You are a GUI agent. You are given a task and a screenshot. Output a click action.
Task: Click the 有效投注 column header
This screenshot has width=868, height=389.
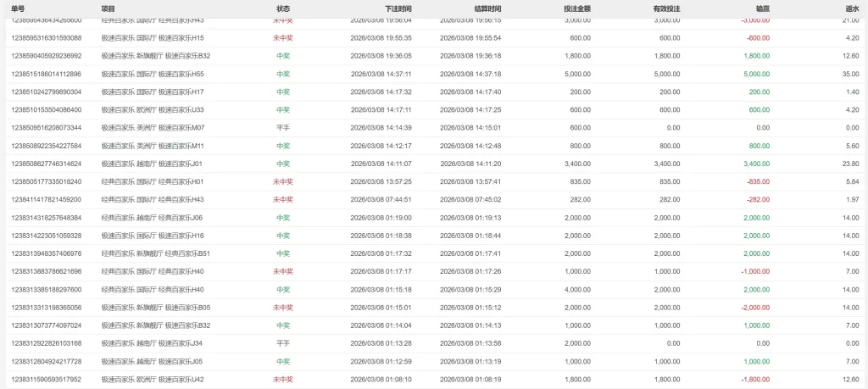coord(666,8)
